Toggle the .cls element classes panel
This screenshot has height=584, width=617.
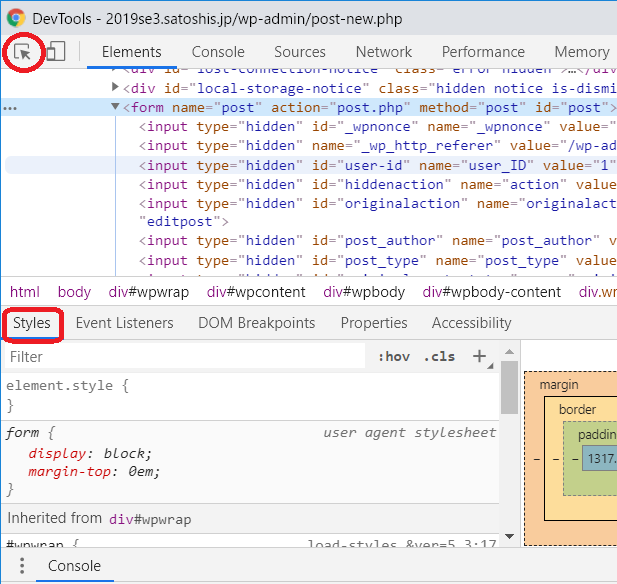pos(439,357)
